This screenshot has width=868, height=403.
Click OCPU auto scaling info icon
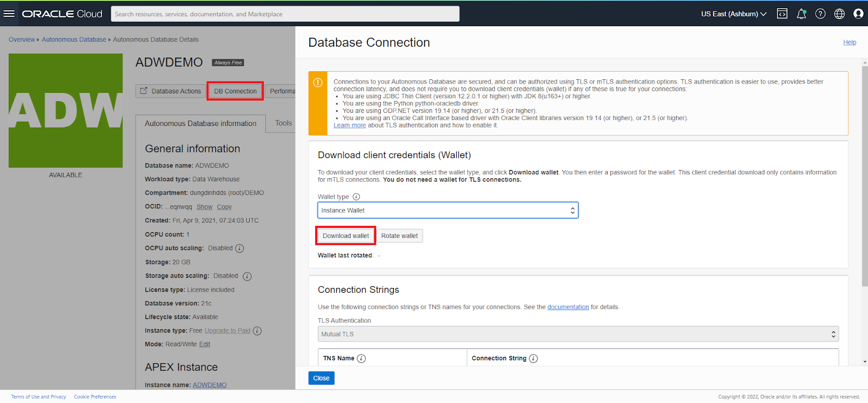[240, 248]
